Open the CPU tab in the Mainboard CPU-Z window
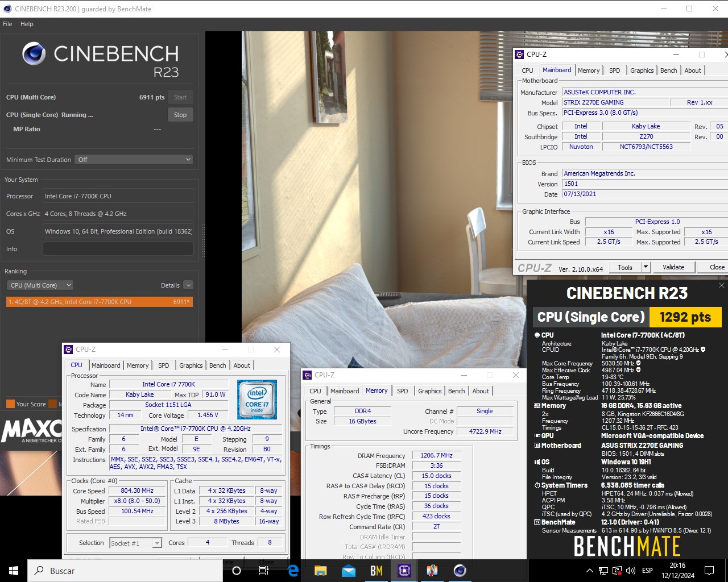 coord(527,70)
